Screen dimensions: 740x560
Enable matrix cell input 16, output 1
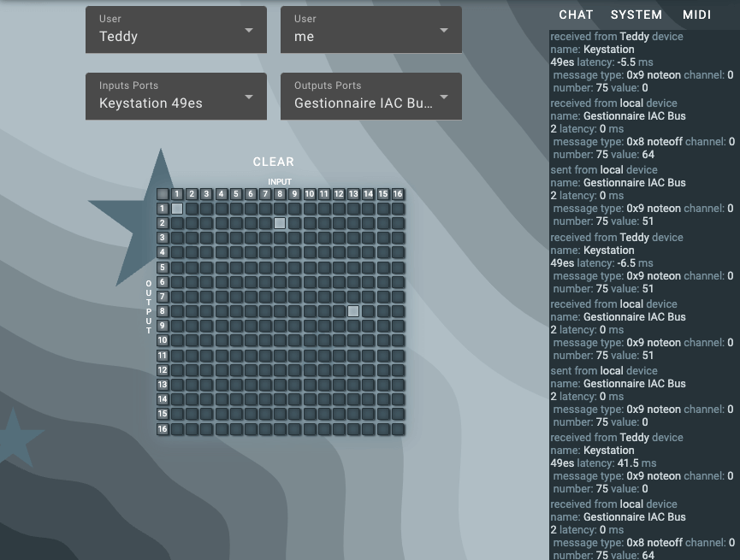pyautogui.click(x=398, y=209)
